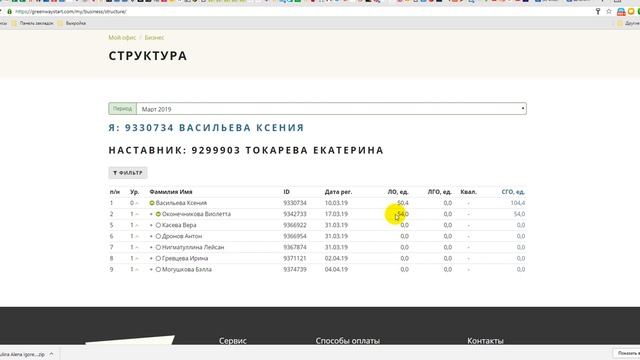Open the Панель закладок bookmarks folder
Screen dimensions: 640x360
pyautogui.click(x=32, y=23)
